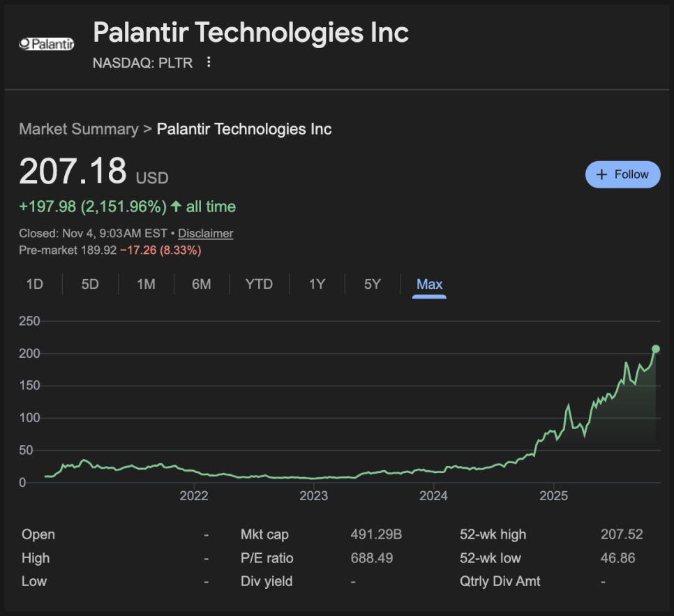
Task: Click the 2025 label on chart axis
Action: tap(553, 496)
